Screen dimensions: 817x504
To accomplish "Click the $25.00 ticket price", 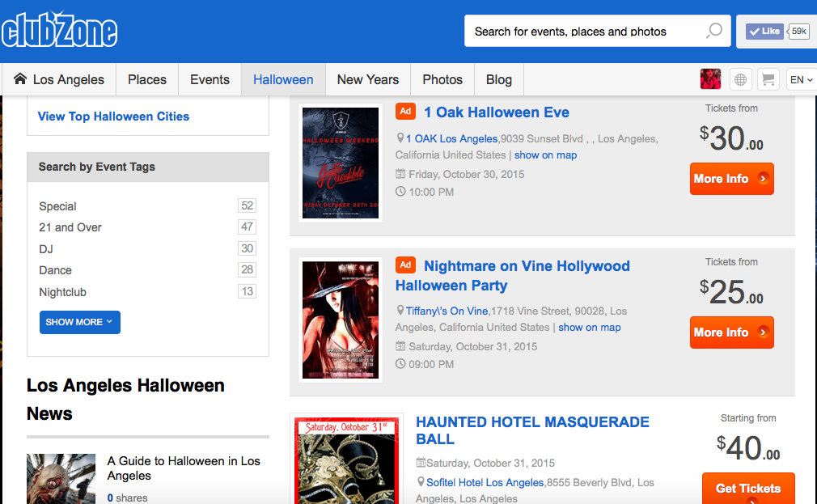I will pyautogui.click(x=731, y=292).
